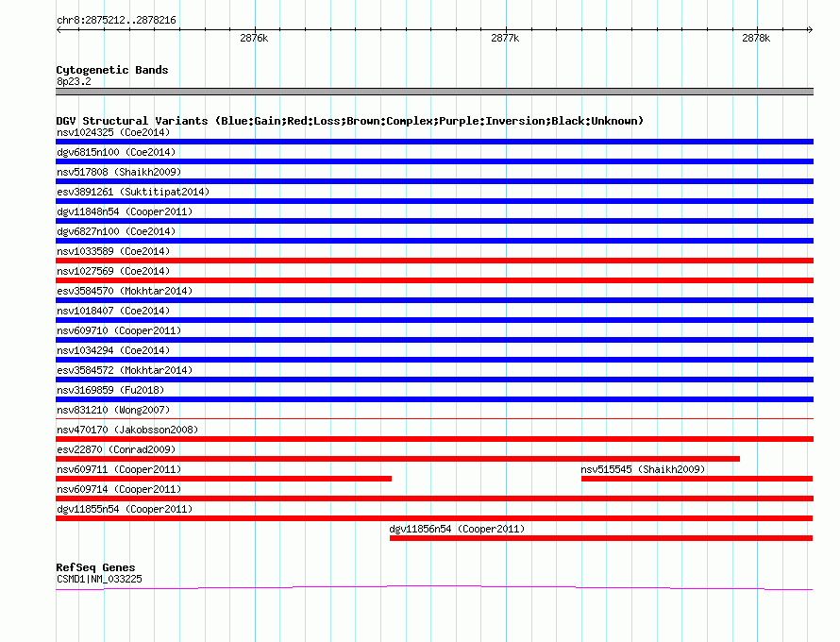Open nsv517808 (Shaikh2009) variant label
Screen dimensions: 840x642
[119, 172]
